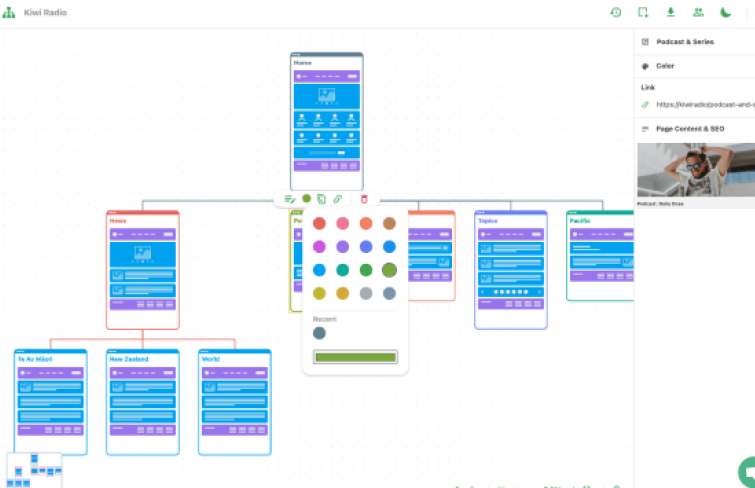The image size is (755, 488).
Task: Select the brown color swatch
Action: tap(389, 224)
